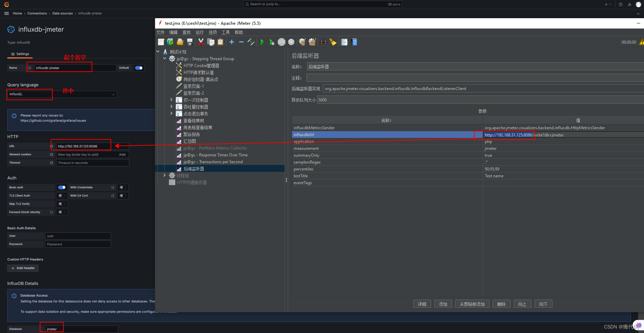644x333 pixels.
Task: Click the JMeter Save floppy icon
Action: point(189,42)
